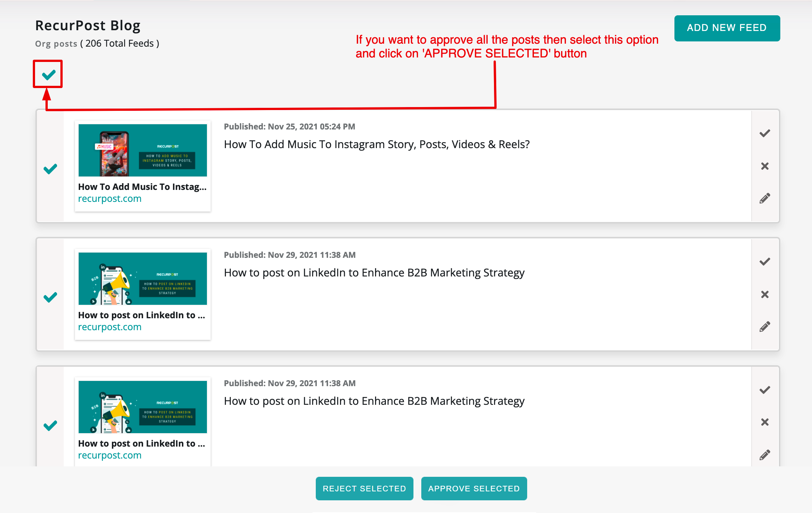812x513 pixels.
Task: Open recurpost.com link under Instagram music post
Action: (110, 199)
